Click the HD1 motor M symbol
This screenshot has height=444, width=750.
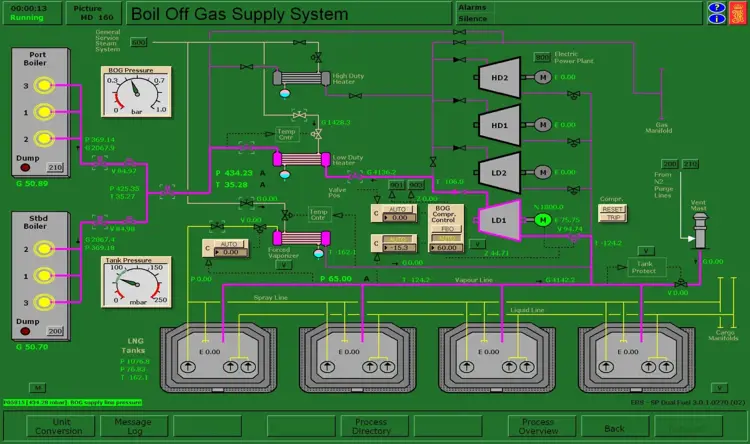click(542, 125)
